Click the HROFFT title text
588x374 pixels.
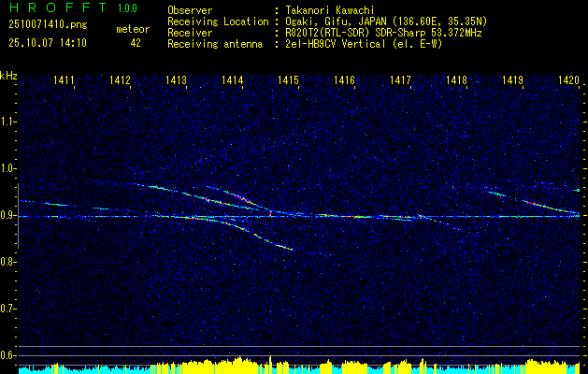click(58, 7)
